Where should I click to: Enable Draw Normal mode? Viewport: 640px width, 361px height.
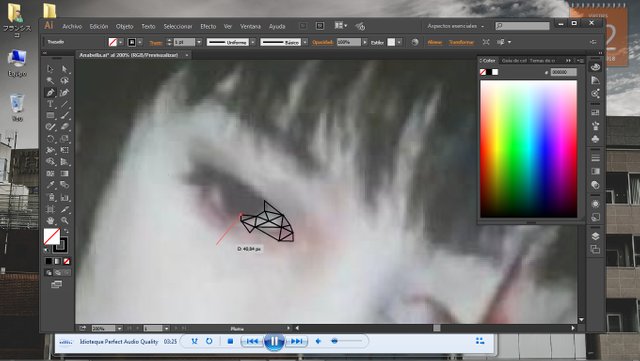tap(49, 272)
